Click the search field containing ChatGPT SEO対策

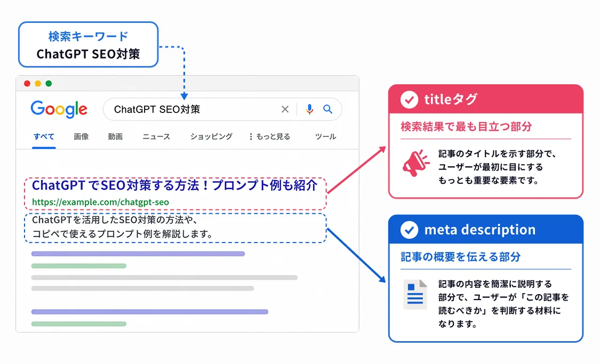(x=222, y=109)
